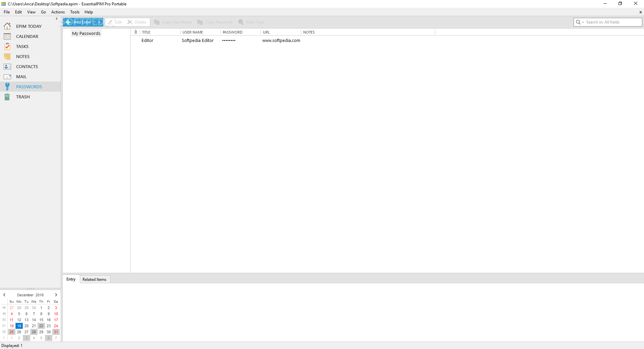Viewport: 644px width, 349px height.
Task: Click the Add Entry plus icon
Action: pyautogui.click(x=68, y=22)
